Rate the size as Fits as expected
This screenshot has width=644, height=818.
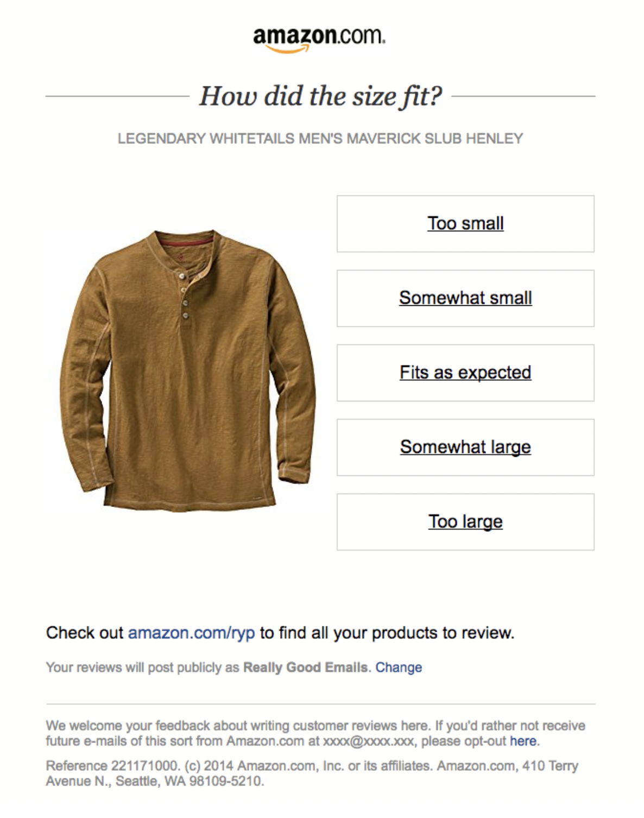click(x=465, y=373)
